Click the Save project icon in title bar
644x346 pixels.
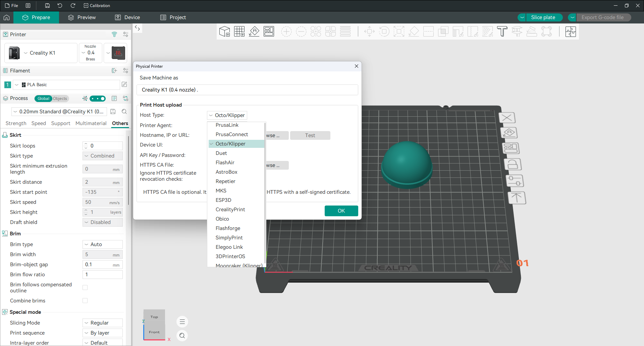click(x=47, y=5)
